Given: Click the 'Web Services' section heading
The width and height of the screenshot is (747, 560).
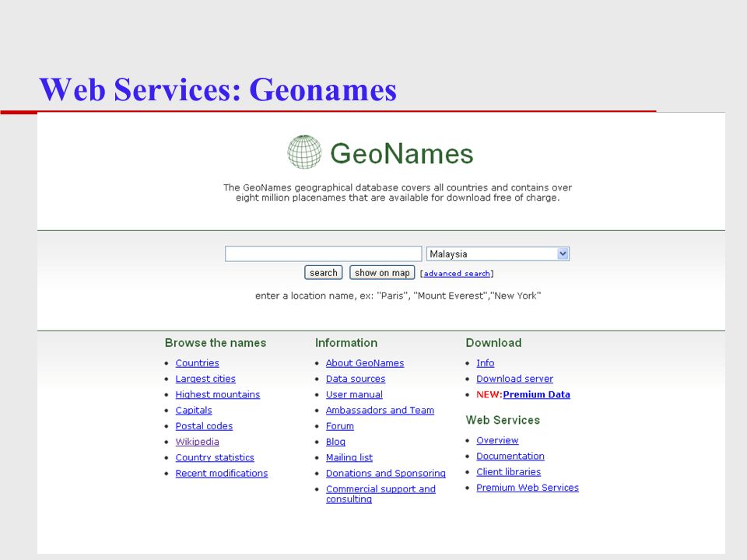Looking at the screenshot, I should coord(503,420).
